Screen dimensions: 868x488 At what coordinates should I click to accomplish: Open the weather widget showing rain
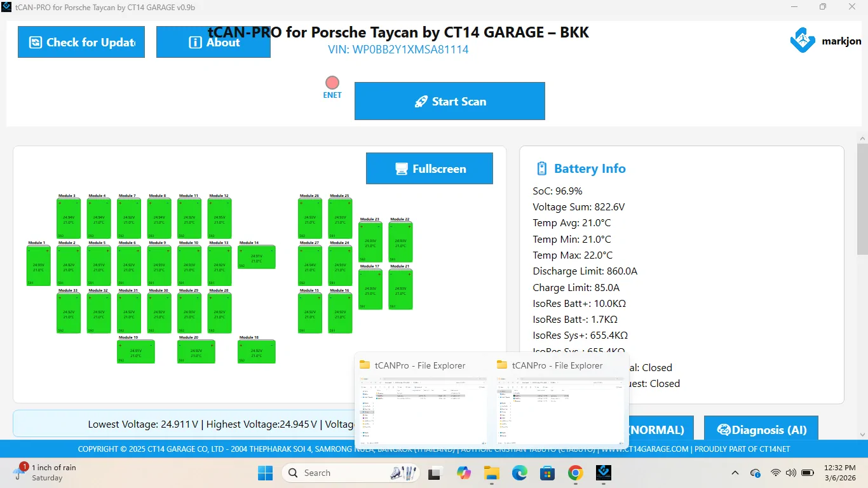[x=44, y=472]
